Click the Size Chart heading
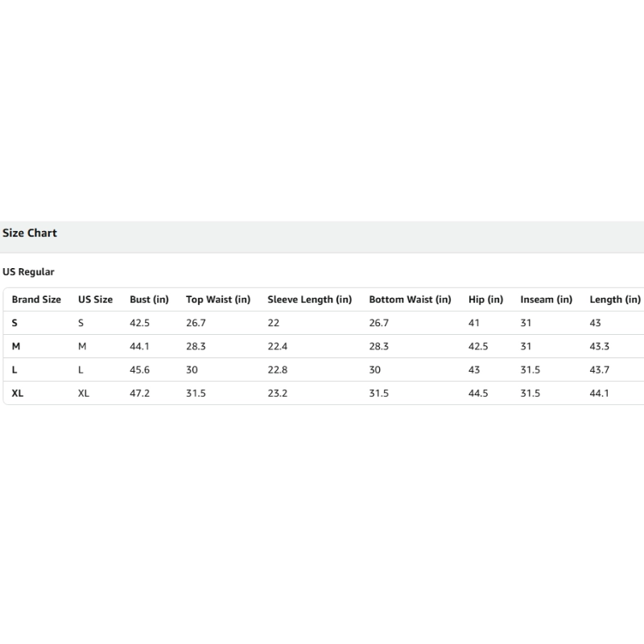 click(x=30, y=233)
